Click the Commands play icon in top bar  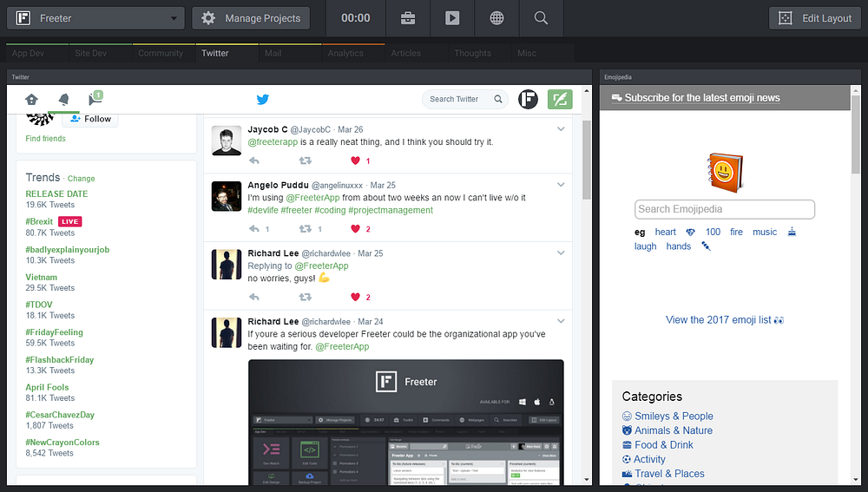click(x=452, y=18)
